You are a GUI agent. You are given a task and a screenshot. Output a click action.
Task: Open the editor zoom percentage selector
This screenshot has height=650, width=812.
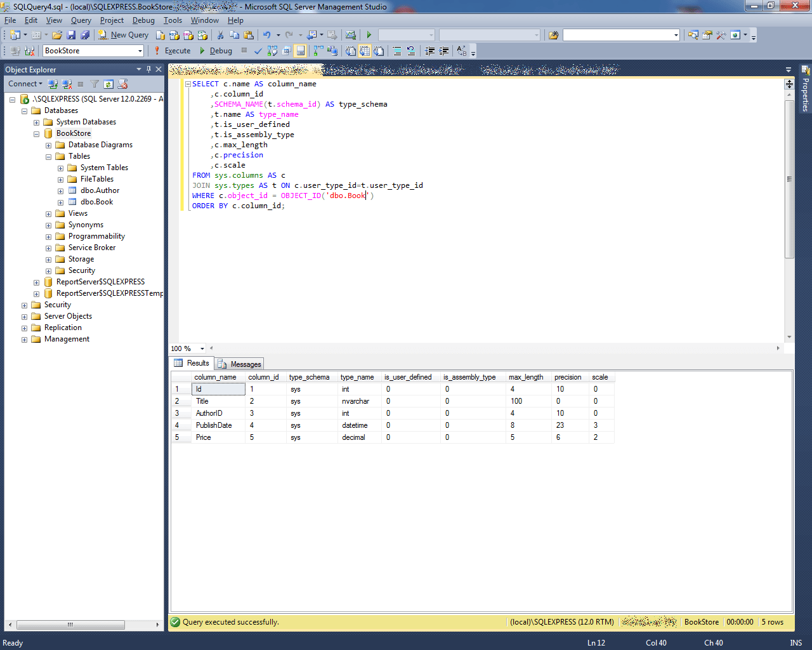(187, 348)
